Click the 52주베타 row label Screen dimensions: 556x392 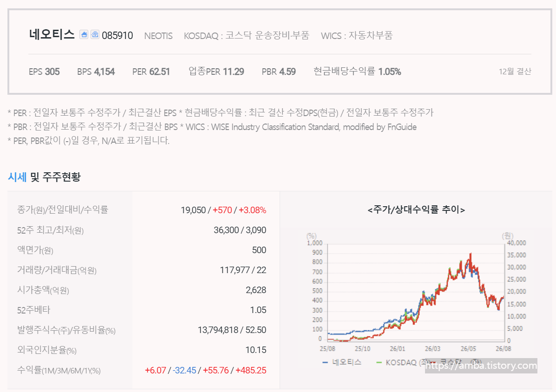(34, 310)
